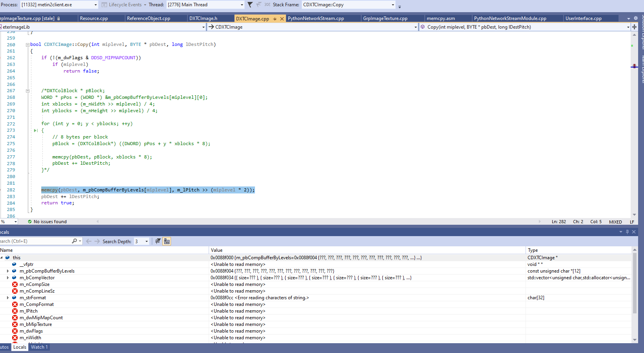Click the Locals scrollbar thumb

635,283
